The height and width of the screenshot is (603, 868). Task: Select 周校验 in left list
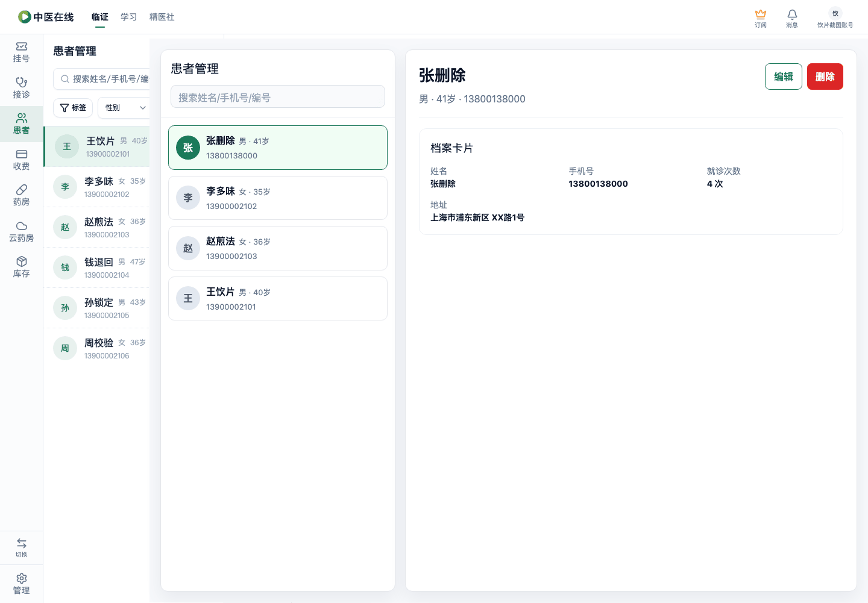coord(96,348)
